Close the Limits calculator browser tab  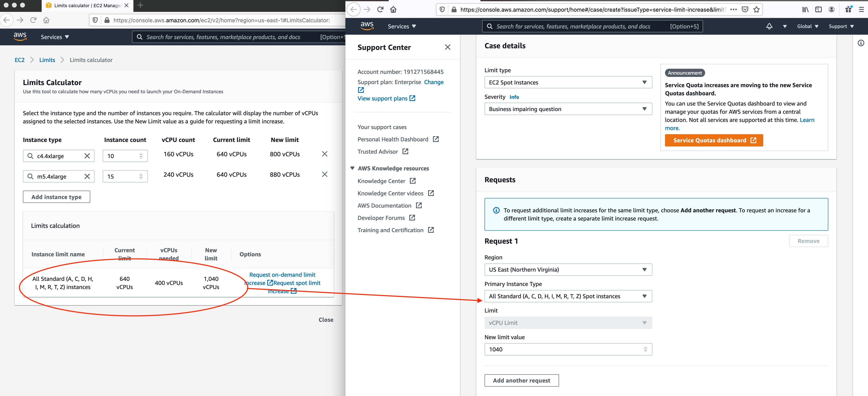coord(126,5)
